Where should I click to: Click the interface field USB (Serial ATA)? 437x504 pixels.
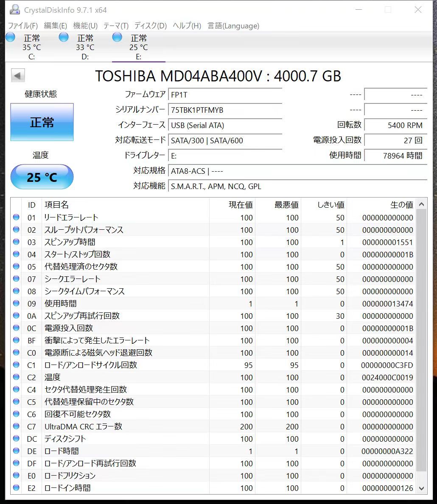coord(225,125)
